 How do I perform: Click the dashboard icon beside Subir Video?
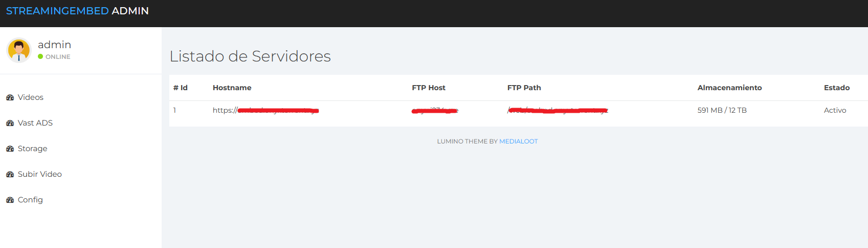[x=10, y=174]
